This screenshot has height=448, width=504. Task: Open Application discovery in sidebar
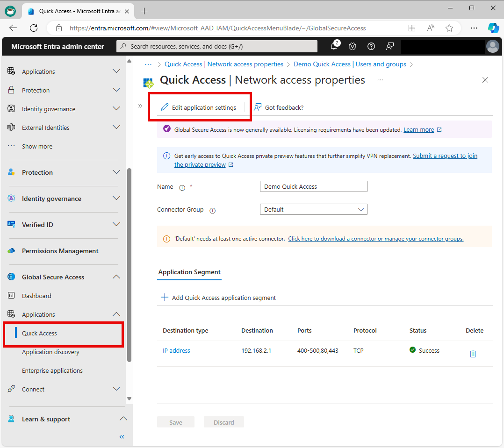click(x=50, y=352)
